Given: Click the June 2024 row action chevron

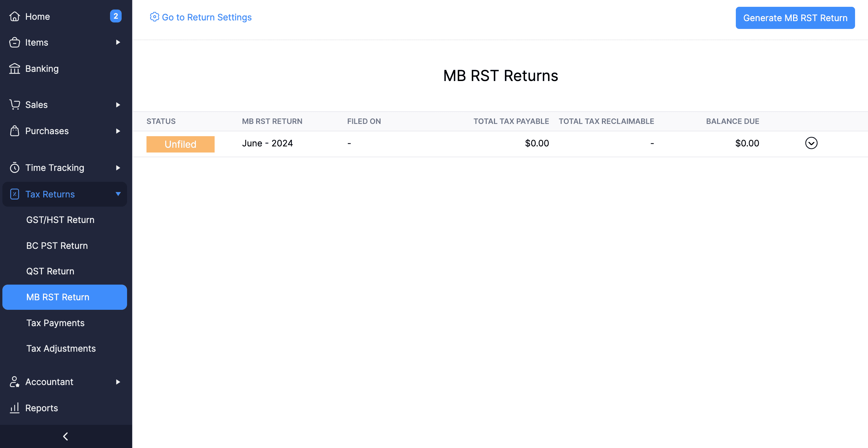Looking at the screenshot, I should point(811,143).
